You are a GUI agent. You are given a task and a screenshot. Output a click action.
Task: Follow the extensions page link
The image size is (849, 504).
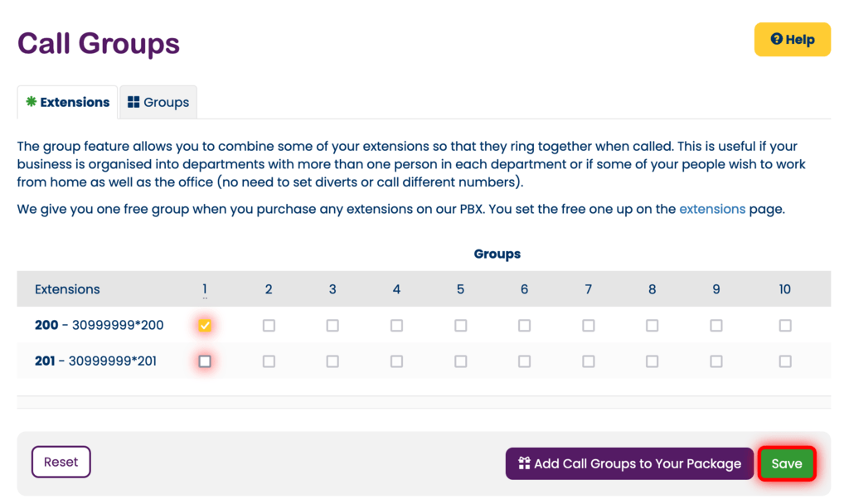click(x=711, y=209)
